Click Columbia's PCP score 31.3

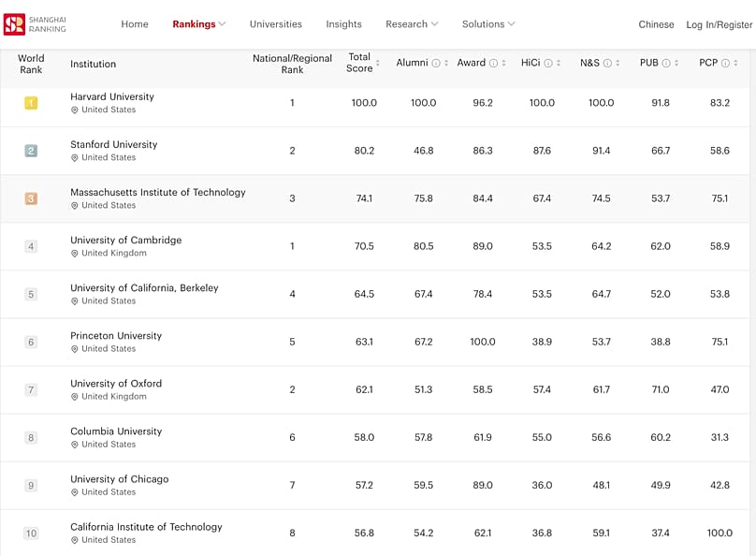click(x=720, y=437)
